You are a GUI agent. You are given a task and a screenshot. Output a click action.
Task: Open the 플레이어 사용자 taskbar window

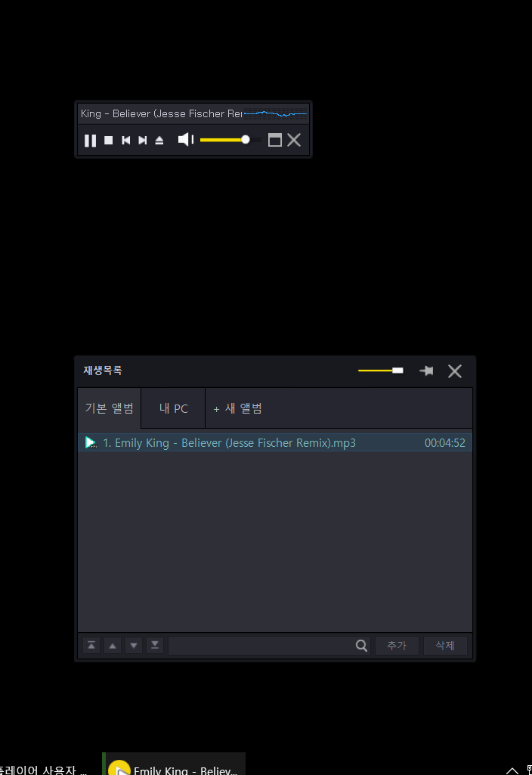coord(45,769)
